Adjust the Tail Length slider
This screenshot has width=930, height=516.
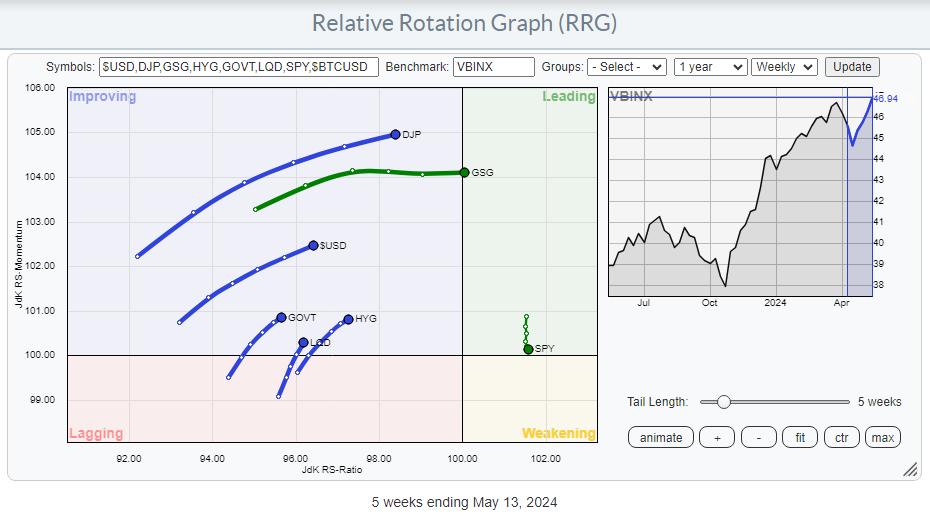point(723,402)
